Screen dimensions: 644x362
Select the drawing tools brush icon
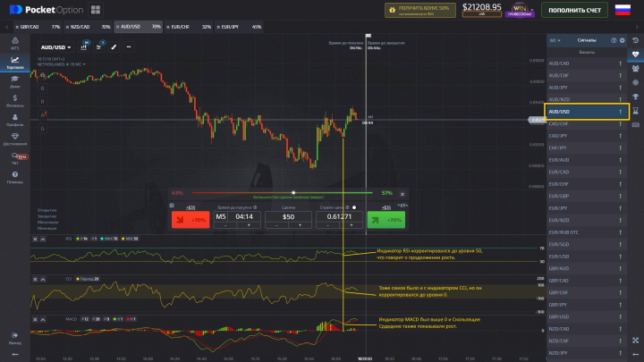coord(113,46)
